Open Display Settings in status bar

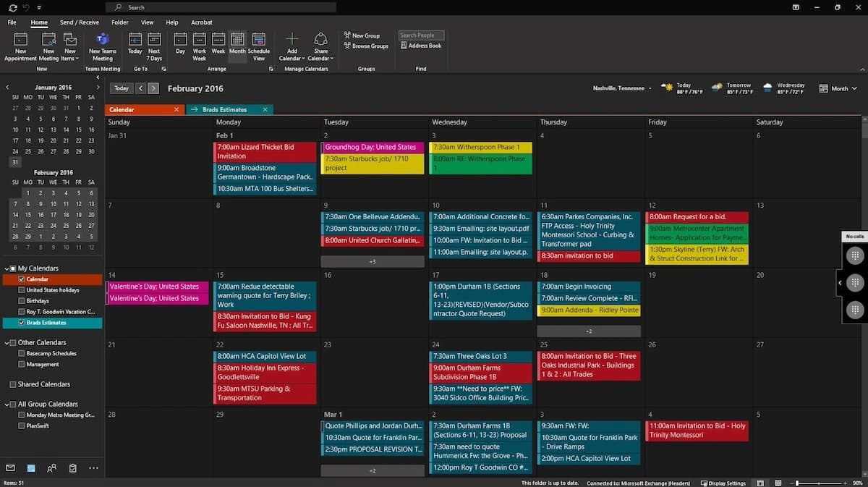723,483
